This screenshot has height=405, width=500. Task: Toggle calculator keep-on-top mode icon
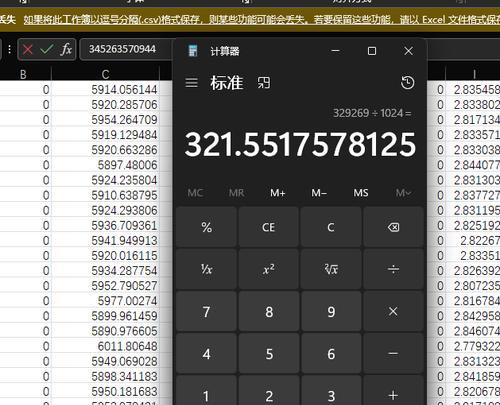point(264,83)
